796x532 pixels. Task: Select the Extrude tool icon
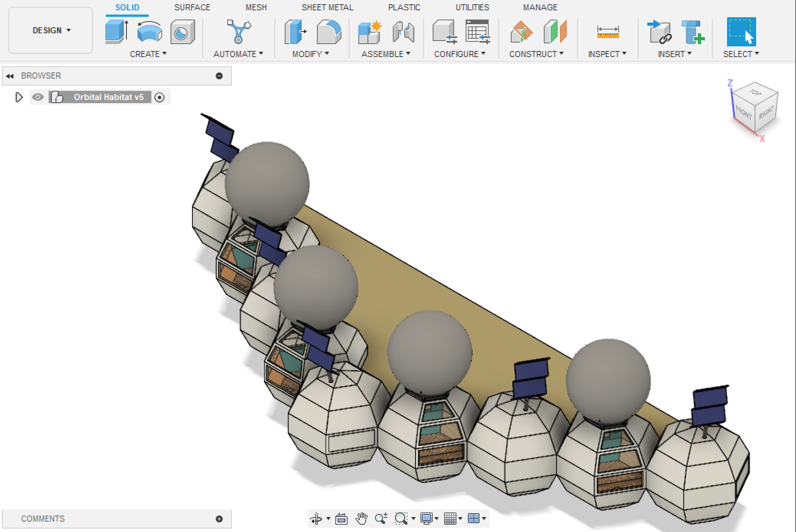(117, 31)
